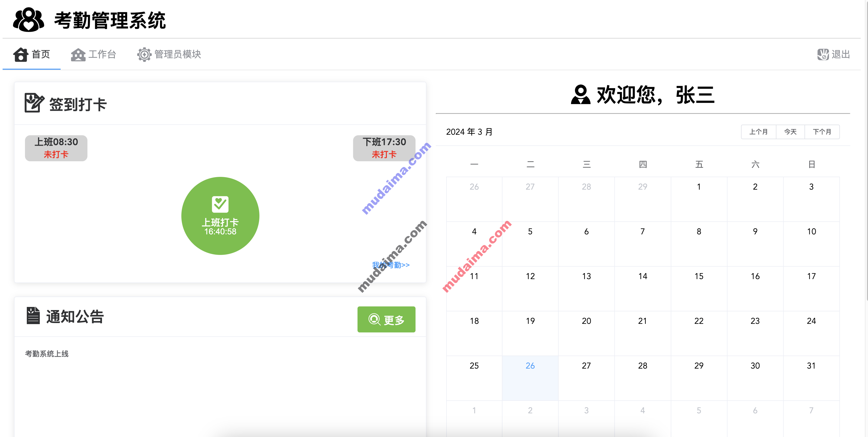Click the workbench building icon
The width and height of the screenshot is (868, 437).
click(78, 55)
